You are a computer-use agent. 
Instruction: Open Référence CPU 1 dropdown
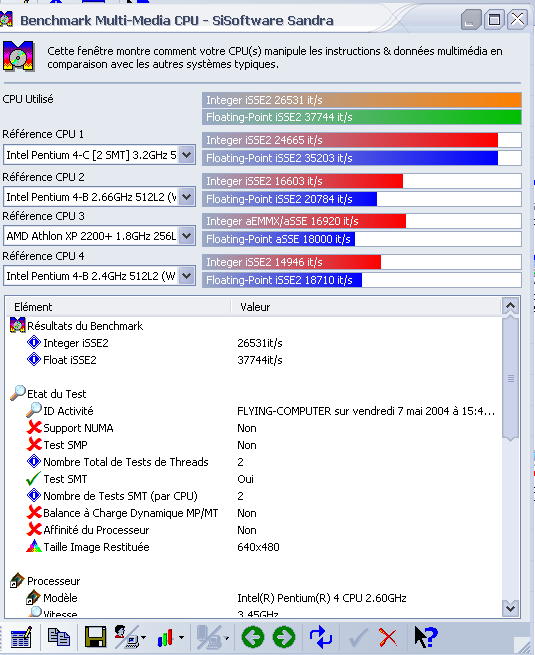(187, 155)
